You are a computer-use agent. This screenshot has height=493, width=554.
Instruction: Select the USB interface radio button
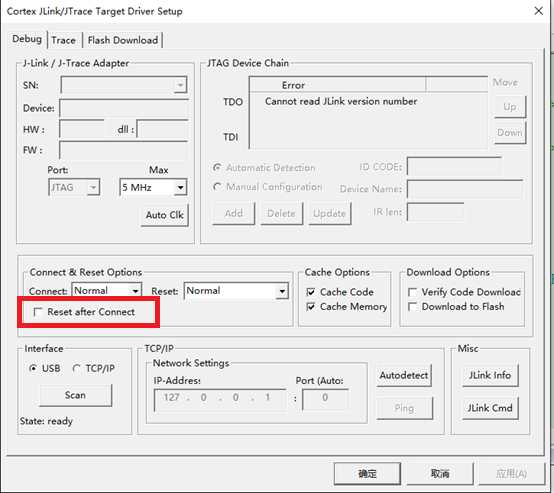[x=33, y=368]
